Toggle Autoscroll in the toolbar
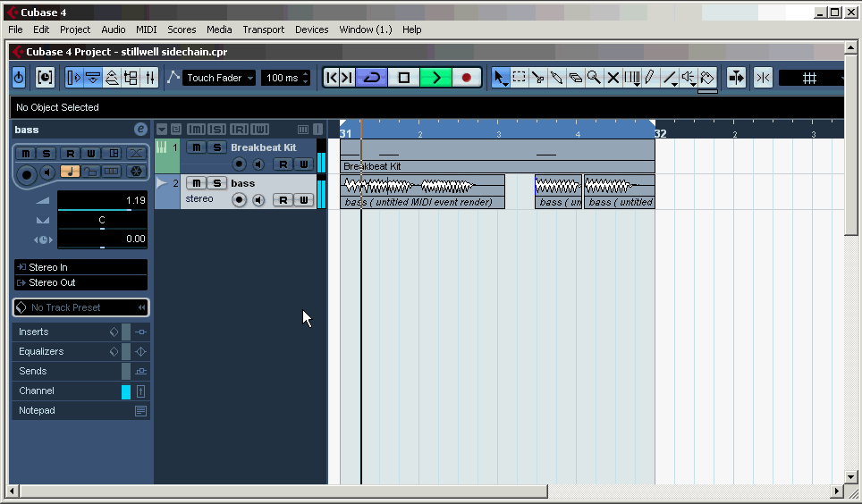Screen dimensions: 862x504 [x=736, y=78]
